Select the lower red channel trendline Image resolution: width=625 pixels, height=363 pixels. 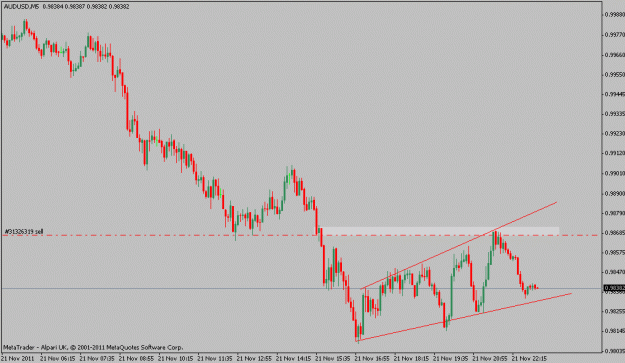464,317
